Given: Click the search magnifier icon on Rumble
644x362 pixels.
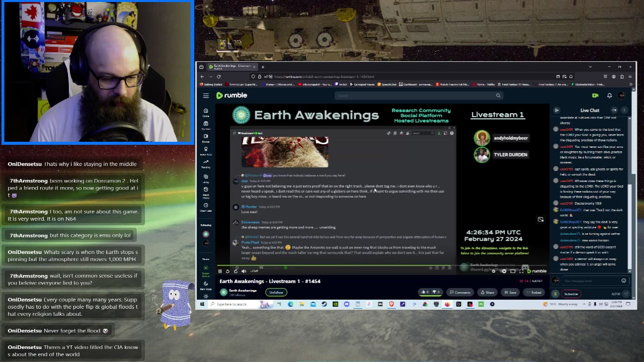Looking at the screenshot, I should [498, 96].
